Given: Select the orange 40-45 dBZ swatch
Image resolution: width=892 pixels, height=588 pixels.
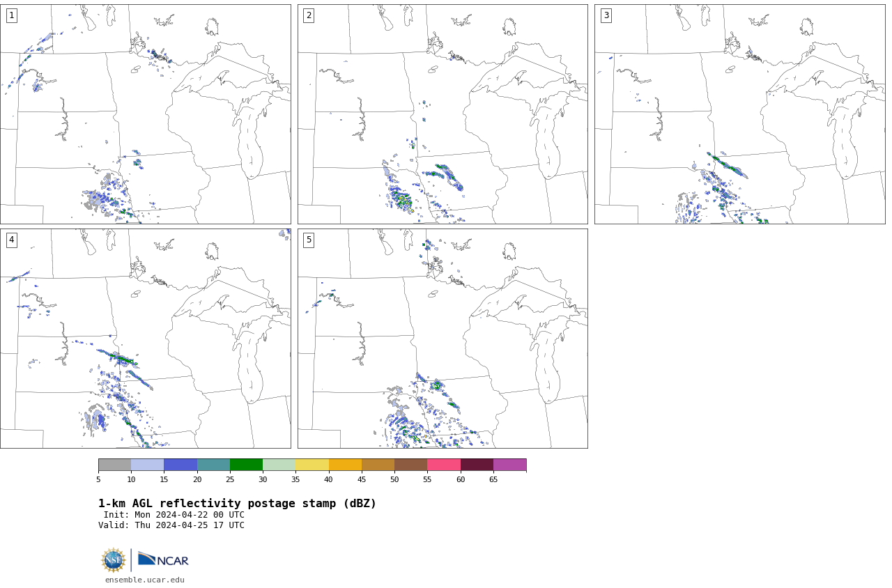Looking at the screenshot, I should (345, 465).
